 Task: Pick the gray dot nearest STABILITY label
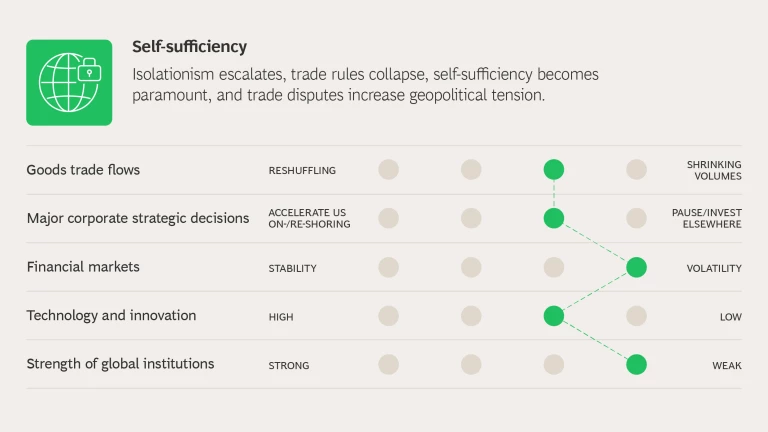tap(388, 267)
